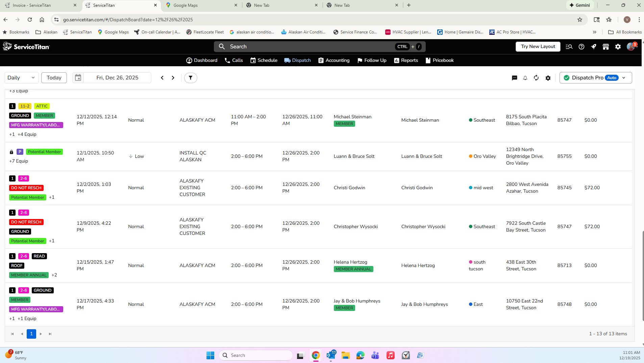This screenshot has width=644, height=363.
Task: Click the Windows taskbar search box
Action: point(256,355)
